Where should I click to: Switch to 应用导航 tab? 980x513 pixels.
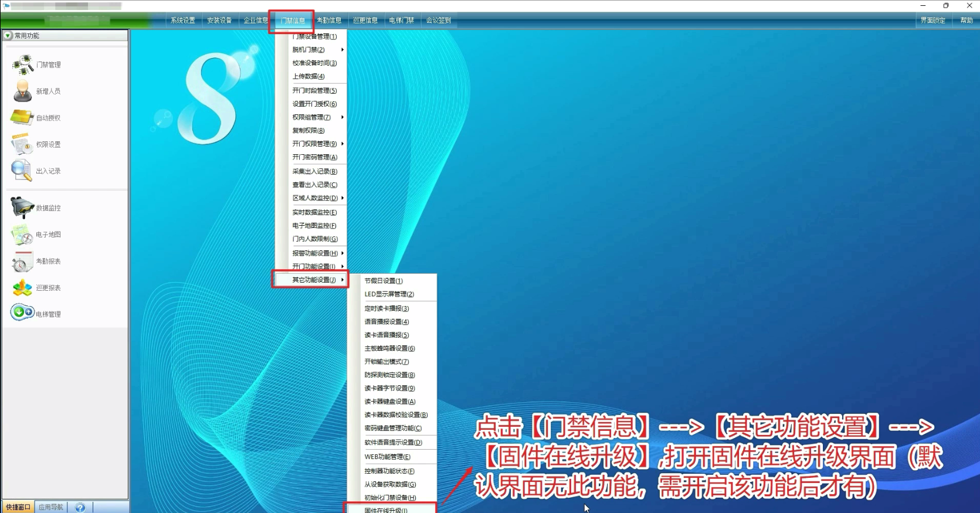tap(51, 507)
